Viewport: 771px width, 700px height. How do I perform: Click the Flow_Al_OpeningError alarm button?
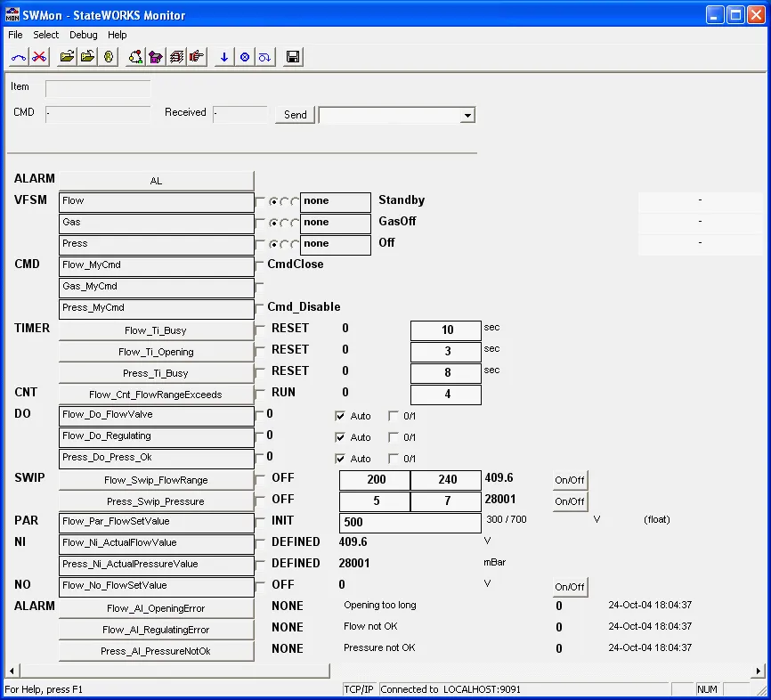[156, 608]
